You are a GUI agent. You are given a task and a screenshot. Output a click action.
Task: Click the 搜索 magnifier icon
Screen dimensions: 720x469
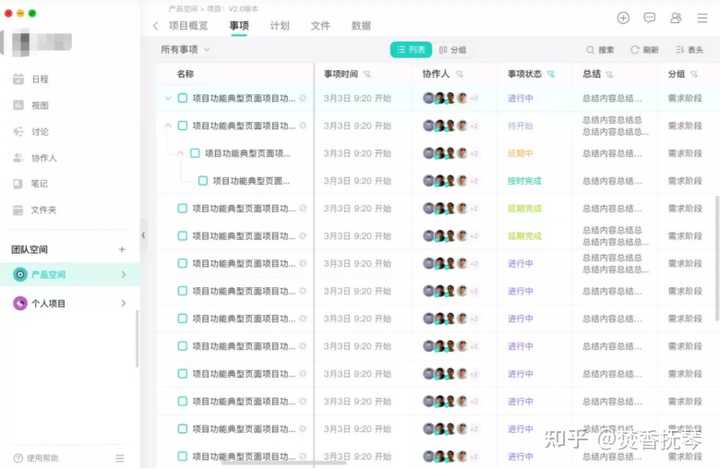590,50
